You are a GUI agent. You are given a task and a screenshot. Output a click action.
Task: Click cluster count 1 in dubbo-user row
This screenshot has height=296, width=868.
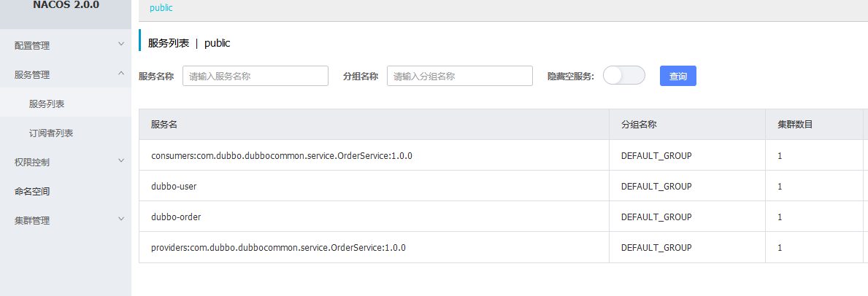pyautogui.click(x=780, y=187)
